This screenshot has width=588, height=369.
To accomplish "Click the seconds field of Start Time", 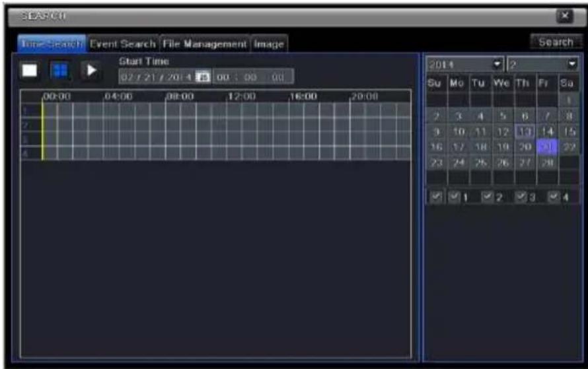I will coord(277,77).
